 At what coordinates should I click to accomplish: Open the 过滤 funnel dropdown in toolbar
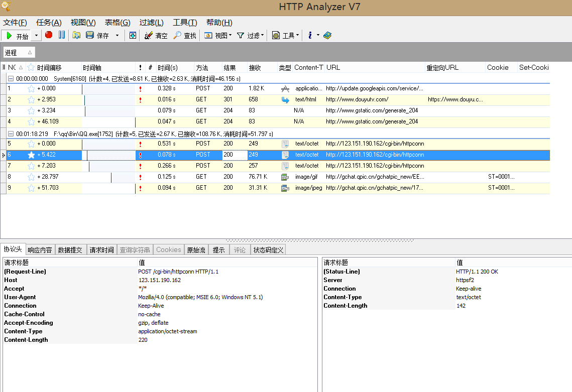[x=250, y=35]
